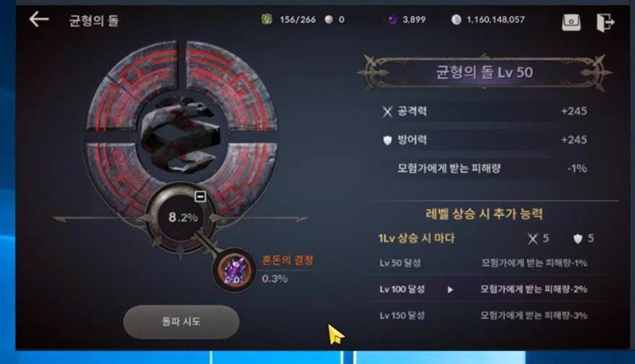Click the 균형의 돌 Lv 50 title banner
This screenshot has height=364, width=635.
[x=484, y=72]
